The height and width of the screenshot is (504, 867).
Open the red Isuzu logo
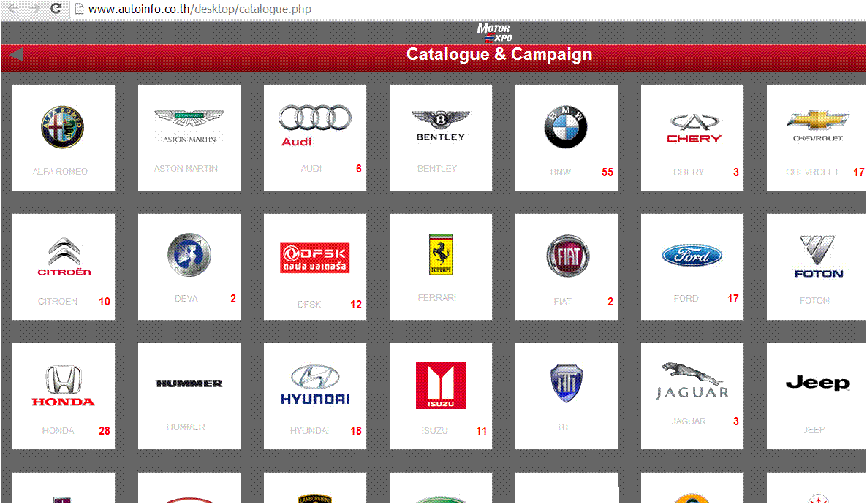pyautogui.click(x=441, y=386)
